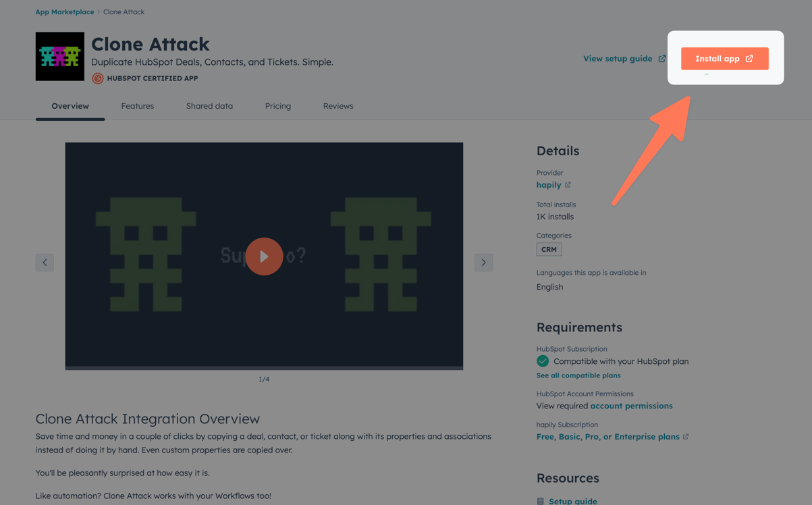This screenshot has width=812, height=505.
Task: Click the video progress bar
Action: 264,368
